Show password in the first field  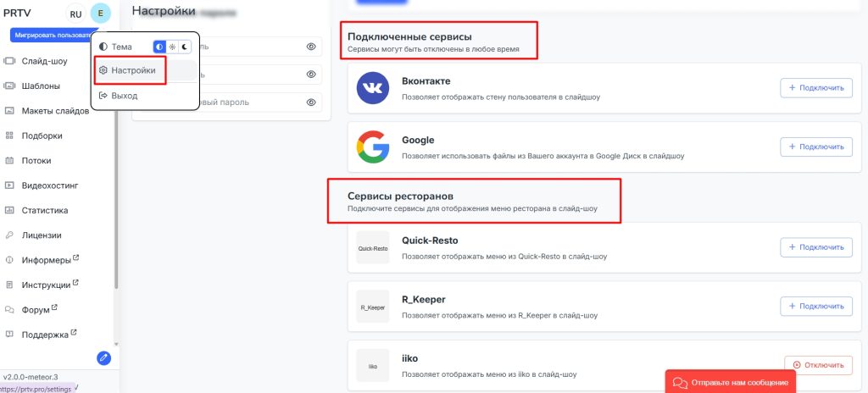(311, 47)
